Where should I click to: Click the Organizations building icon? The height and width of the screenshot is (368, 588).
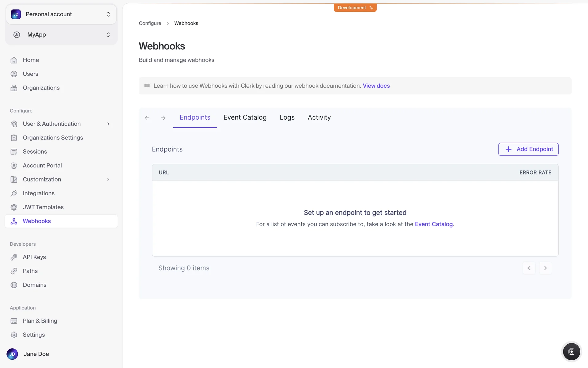click(x=14, y=88)
